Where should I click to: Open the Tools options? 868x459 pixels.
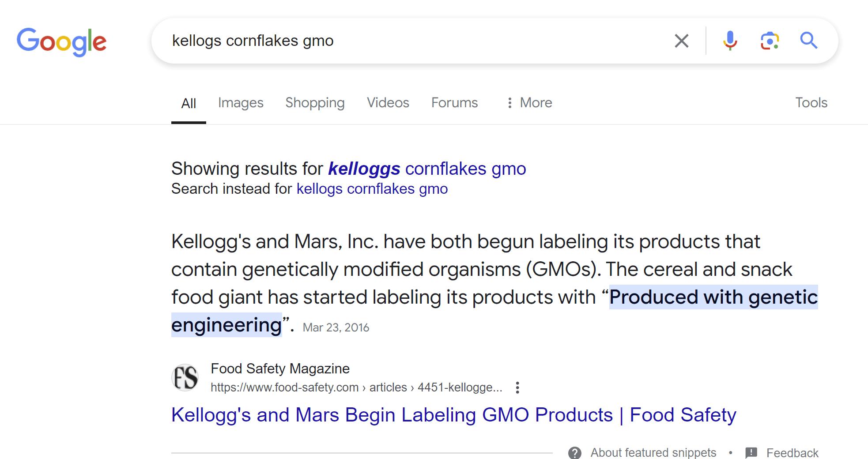[x=811, y=102]
